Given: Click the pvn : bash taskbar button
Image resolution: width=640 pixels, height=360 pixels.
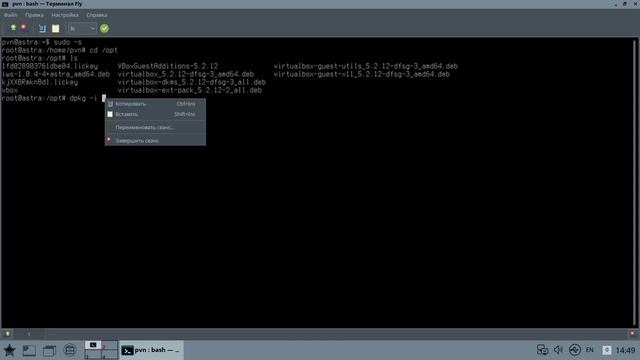Looking at the screenshot, I should coord(151,350).
